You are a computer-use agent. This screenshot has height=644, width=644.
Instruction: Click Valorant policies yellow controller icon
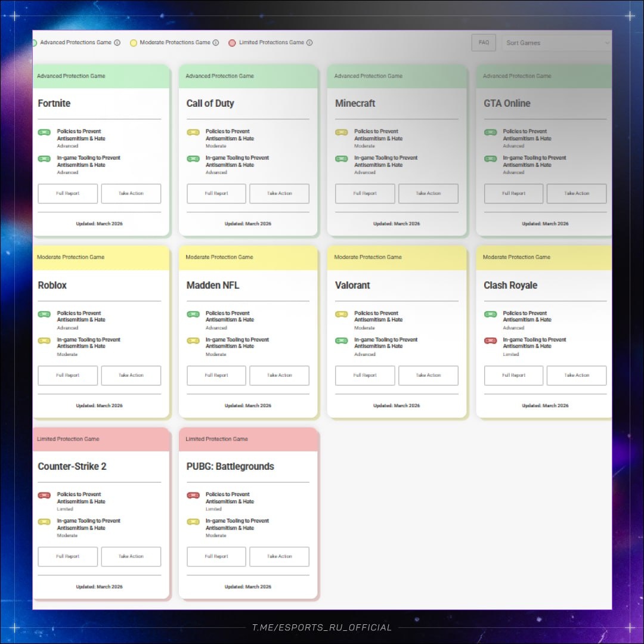point(341,314)
